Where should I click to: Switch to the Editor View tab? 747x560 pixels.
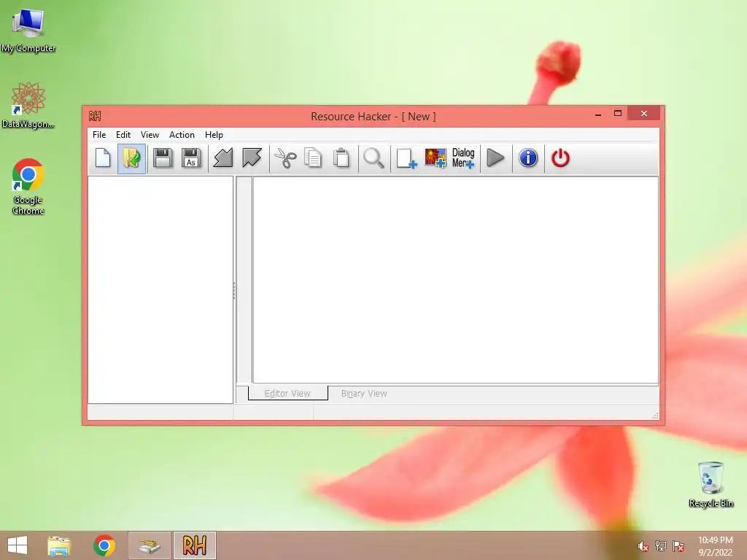[287, 393]
